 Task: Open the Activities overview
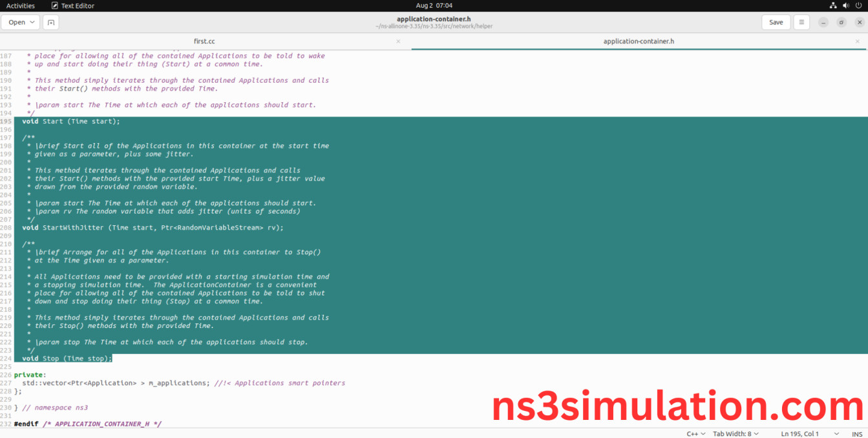click(x=20, y=5)
